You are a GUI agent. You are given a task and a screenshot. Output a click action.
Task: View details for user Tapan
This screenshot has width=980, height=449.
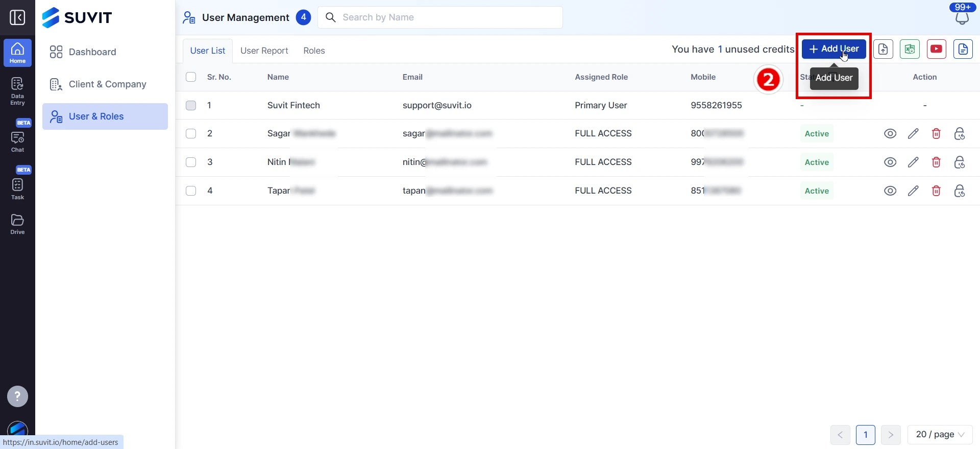click(890, 191)
